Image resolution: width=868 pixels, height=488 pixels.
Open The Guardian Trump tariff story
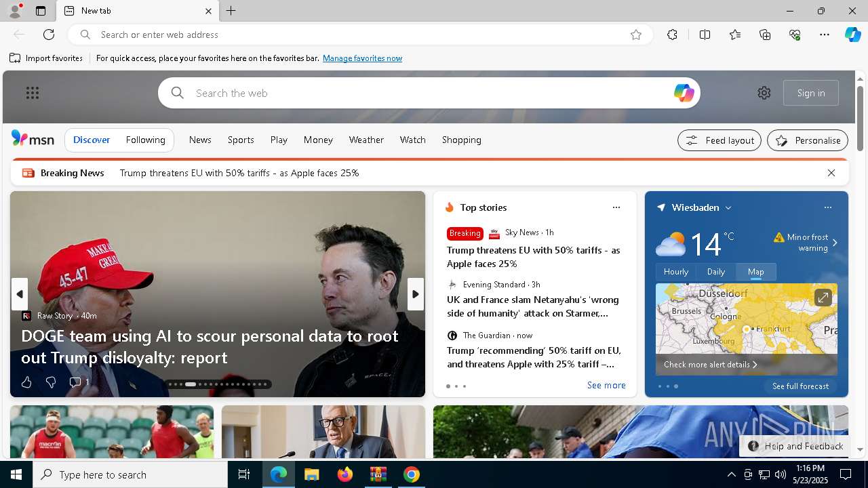(x=534, y=357)
